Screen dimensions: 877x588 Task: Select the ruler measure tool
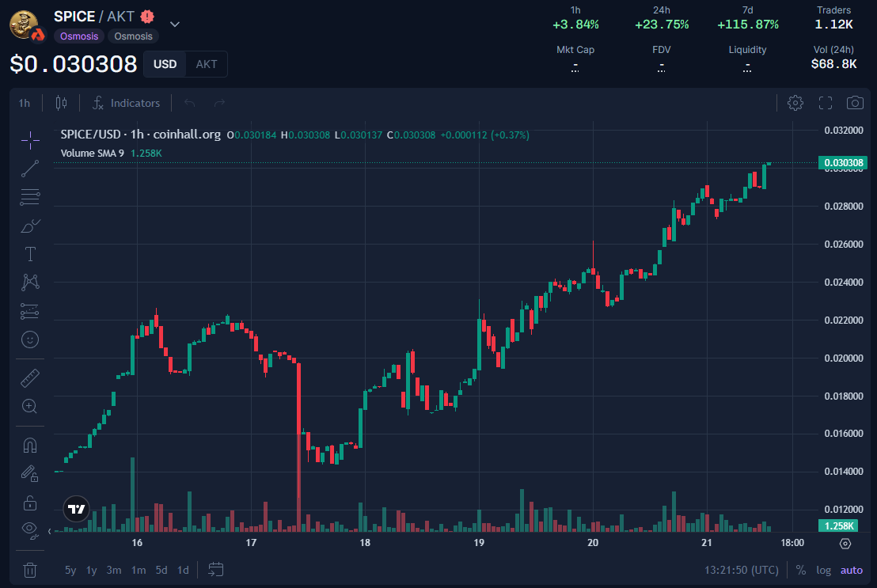pos(30,378)
